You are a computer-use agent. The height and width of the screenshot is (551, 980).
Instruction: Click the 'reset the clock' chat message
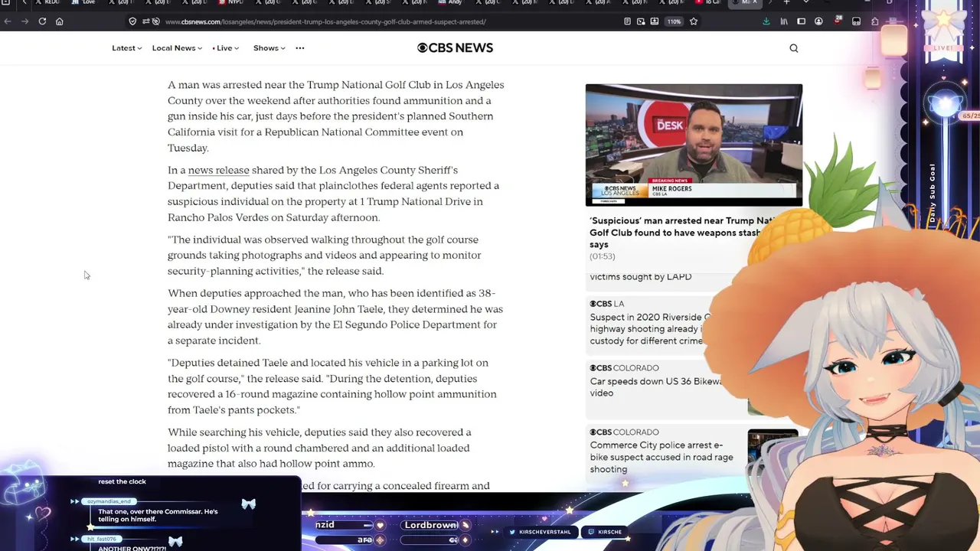[x=122, y=481]
